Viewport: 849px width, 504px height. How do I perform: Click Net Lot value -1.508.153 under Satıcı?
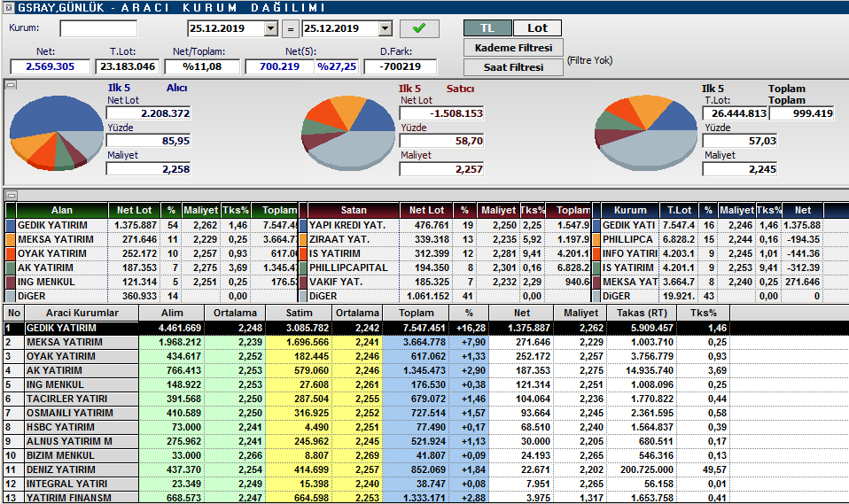tap(441, 113)
